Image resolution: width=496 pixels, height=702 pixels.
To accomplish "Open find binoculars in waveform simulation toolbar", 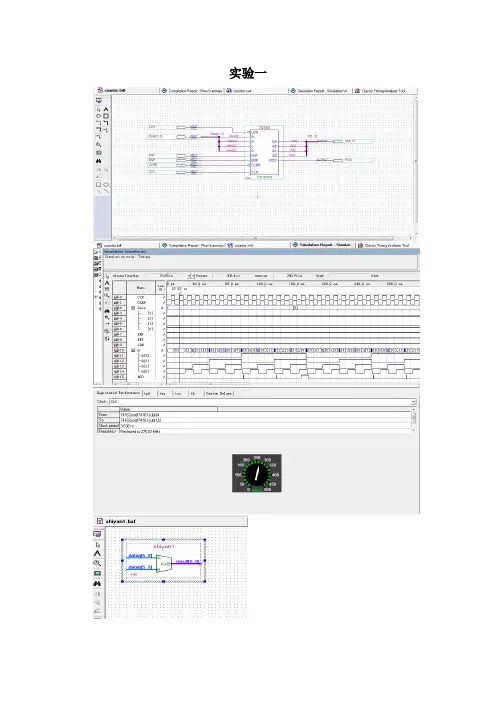I will [x=107, y=311].
